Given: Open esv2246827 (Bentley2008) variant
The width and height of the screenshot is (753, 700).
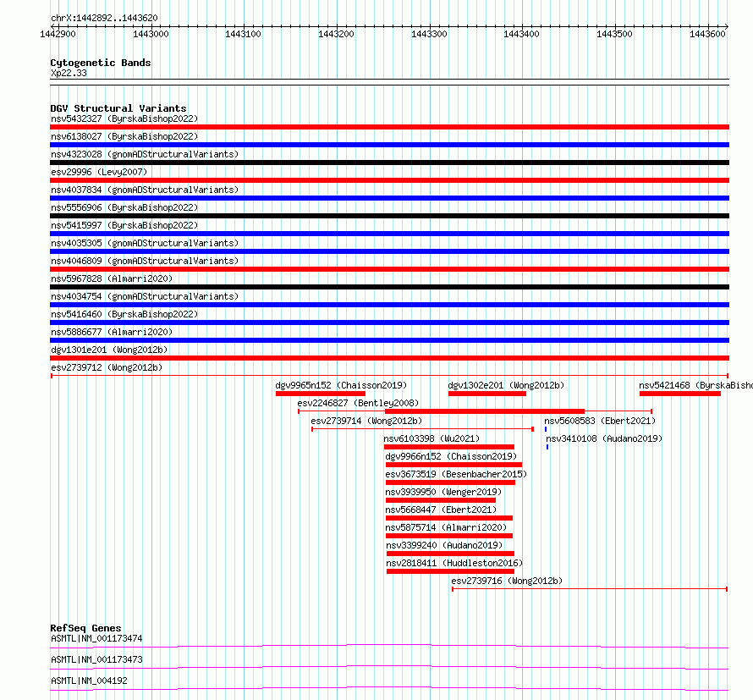Looking at the screenshot, I should tap(358, 403).
